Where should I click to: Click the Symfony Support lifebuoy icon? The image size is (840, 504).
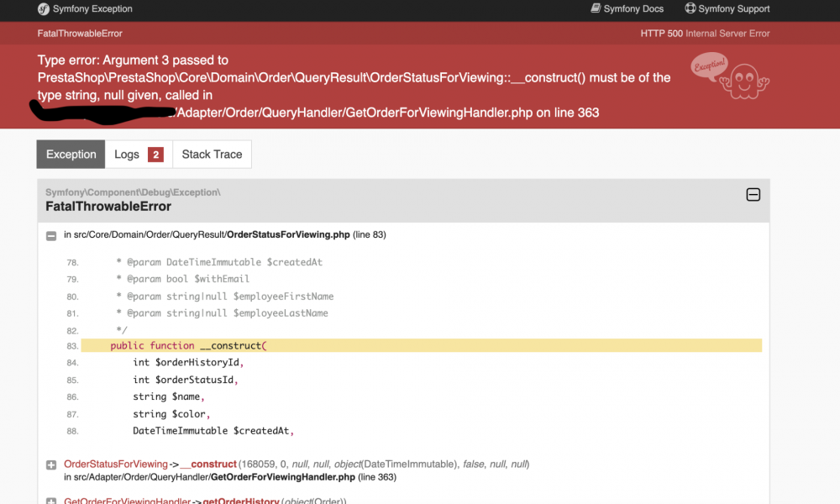[x=690, y=9]
